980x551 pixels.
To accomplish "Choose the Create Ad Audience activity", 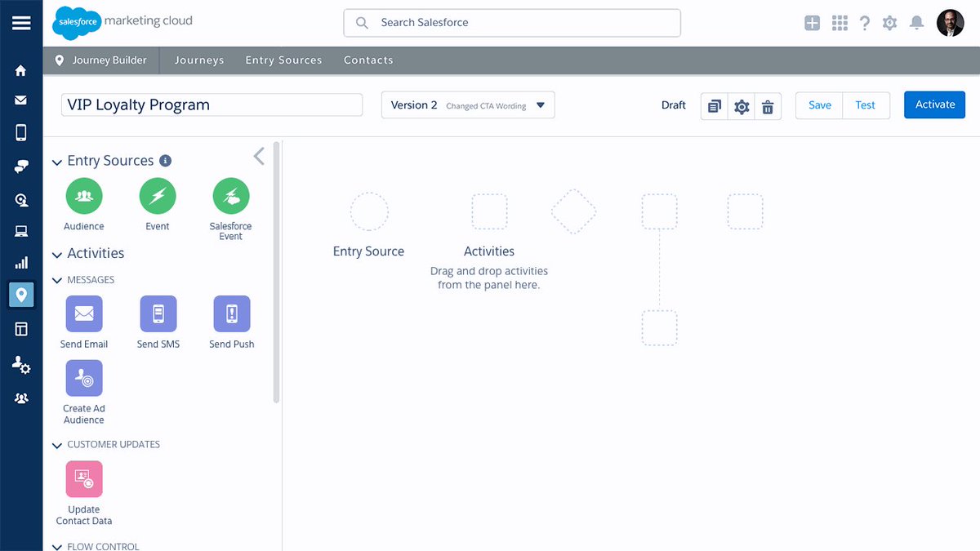I will pyautogui.click(x=84, y=378).
